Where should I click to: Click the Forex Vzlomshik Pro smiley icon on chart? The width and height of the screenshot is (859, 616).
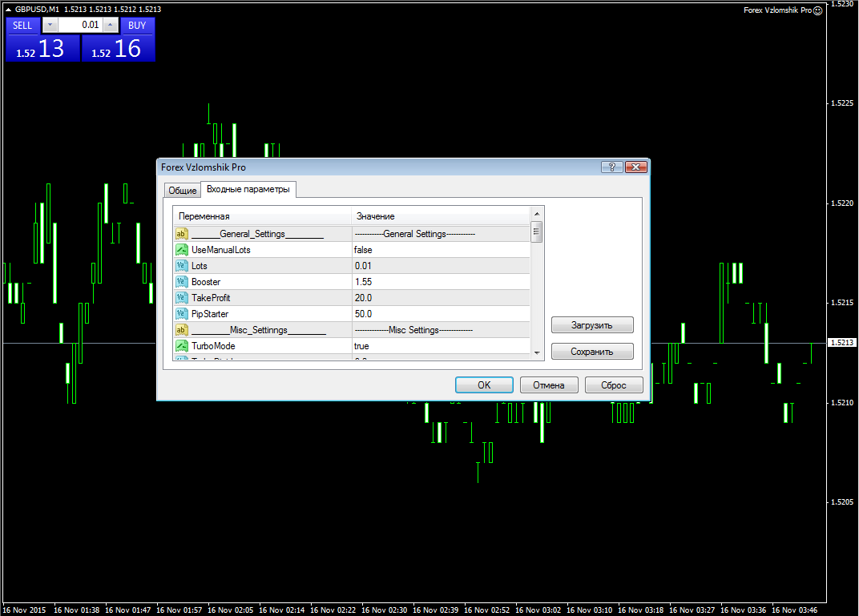818,10
